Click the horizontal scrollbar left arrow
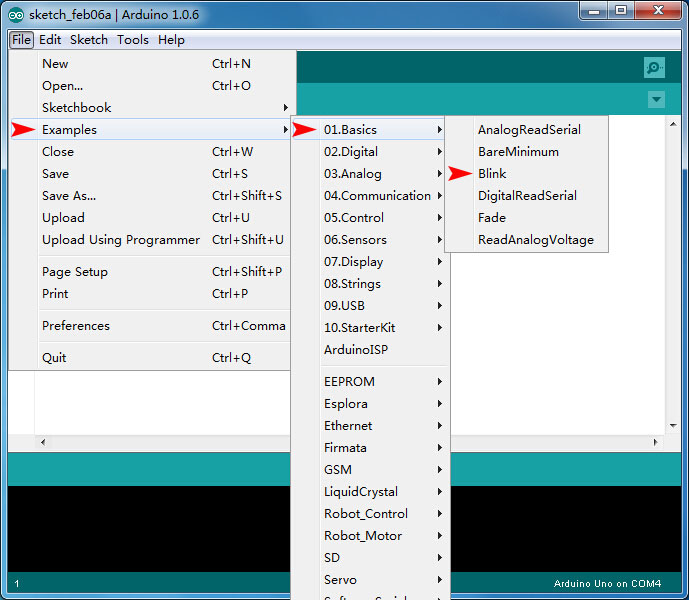 (x=41, y=441)
